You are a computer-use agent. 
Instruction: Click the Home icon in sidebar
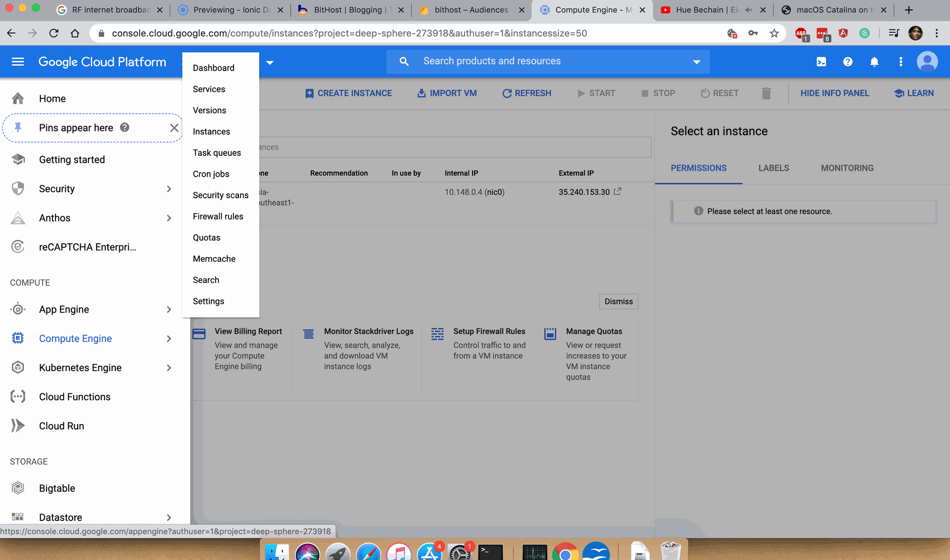(18, 98)
